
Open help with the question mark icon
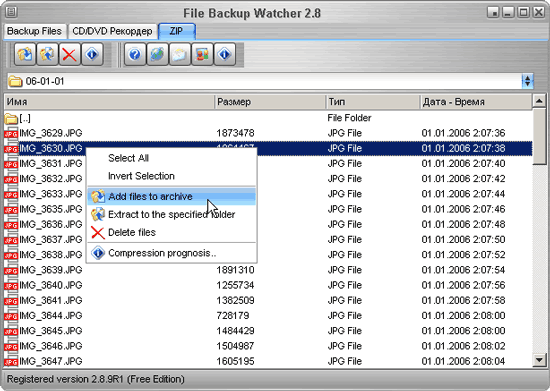135,54
